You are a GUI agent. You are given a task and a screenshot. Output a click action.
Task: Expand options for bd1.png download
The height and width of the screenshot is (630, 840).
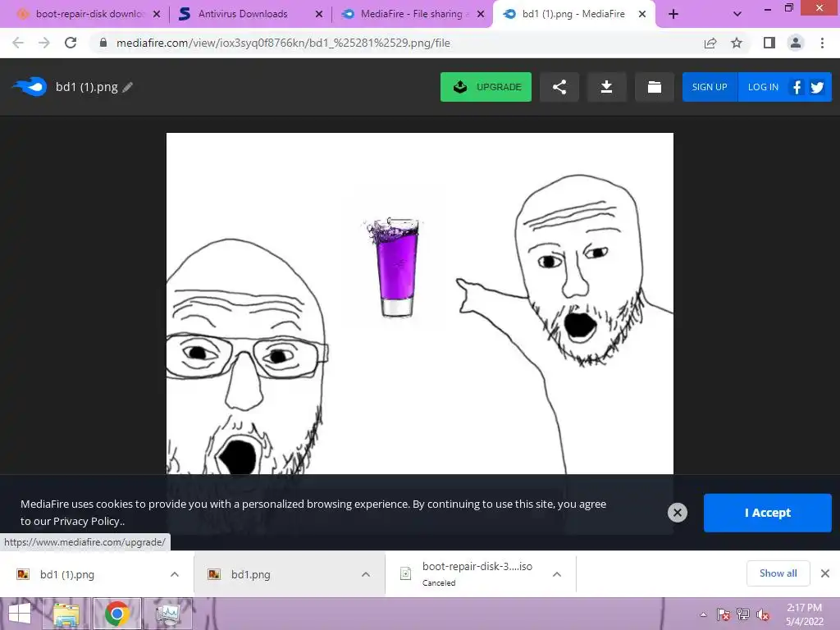366,574
